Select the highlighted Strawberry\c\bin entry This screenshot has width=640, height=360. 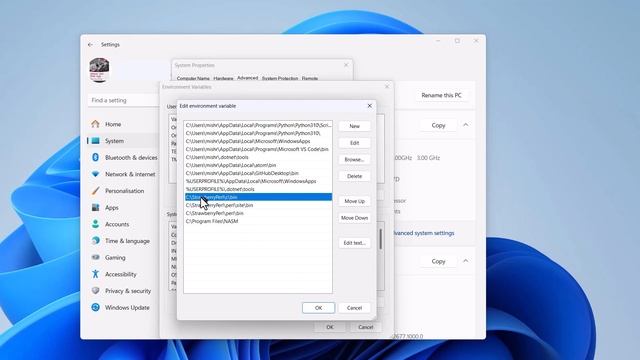[258, 197]
